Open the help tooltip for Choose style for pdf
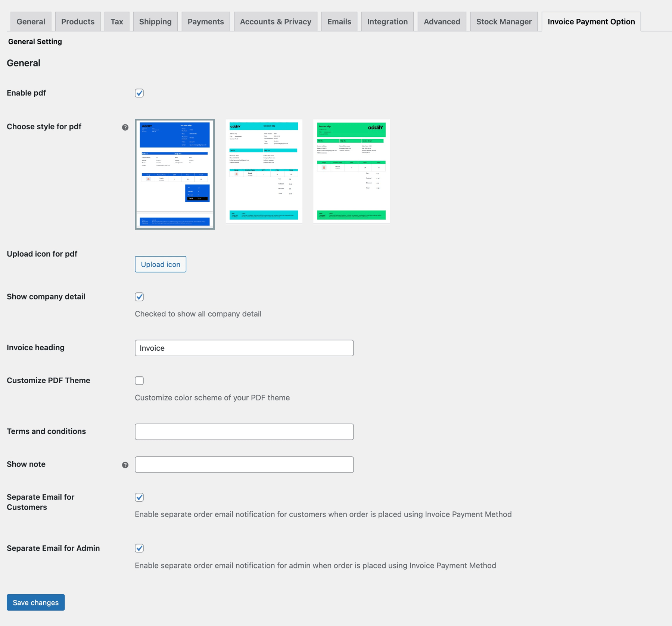The image size is (672, 626). (125, 127)
